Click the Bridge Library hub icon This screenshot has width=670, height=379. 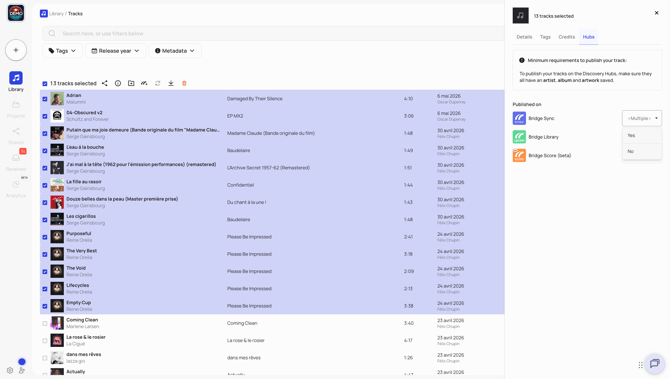tap(519, 137)
